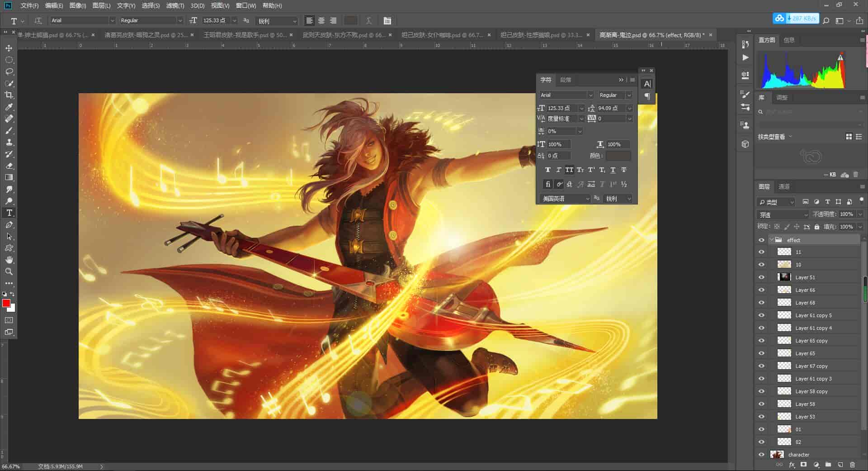Click the center text alignment icon
The width and height of the screenshot is (868, 471).
point(321,20)
